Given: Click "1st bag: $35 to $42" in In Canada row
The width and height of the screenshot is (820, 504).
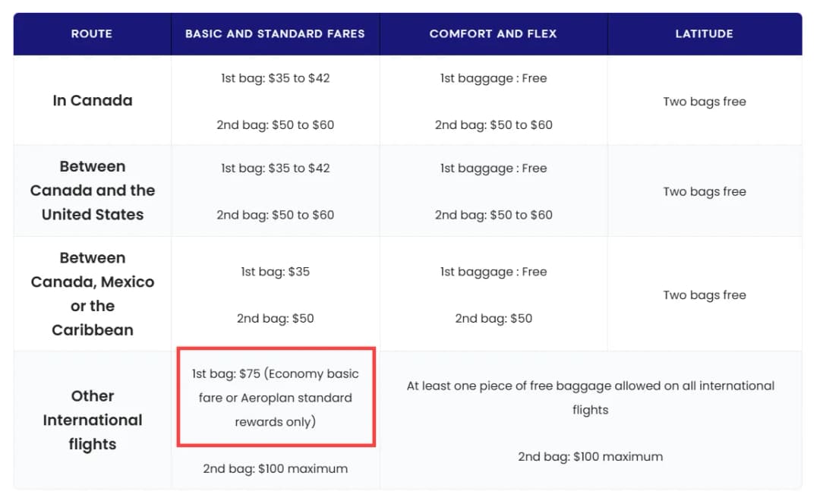Looking at the screenshot, I should coord(275,78).
